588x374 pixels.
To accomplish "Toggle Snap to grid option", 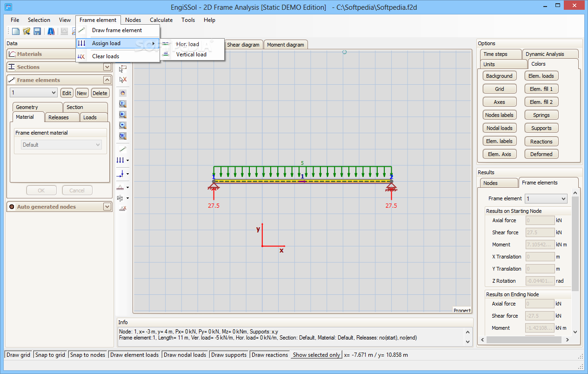I will click(x=50, y=355).
